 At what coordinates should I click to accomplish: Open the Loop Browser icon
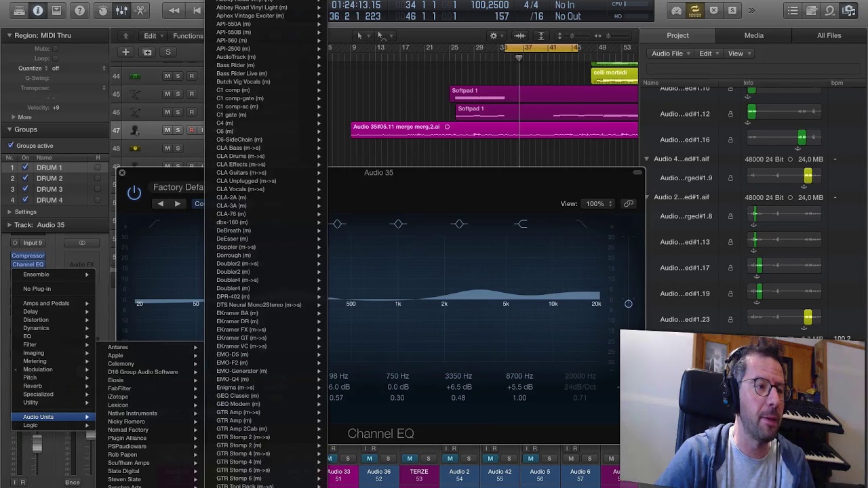(830, 10)
